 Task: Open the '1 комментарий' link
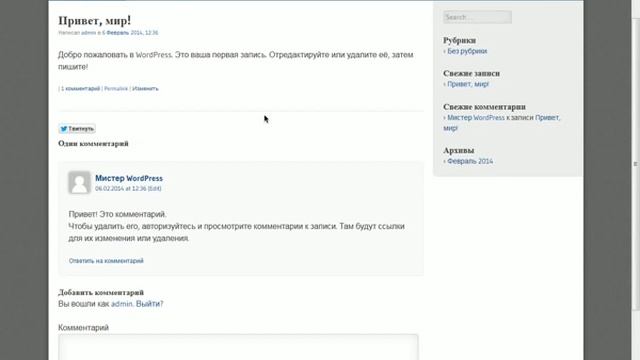click(80, 89)
